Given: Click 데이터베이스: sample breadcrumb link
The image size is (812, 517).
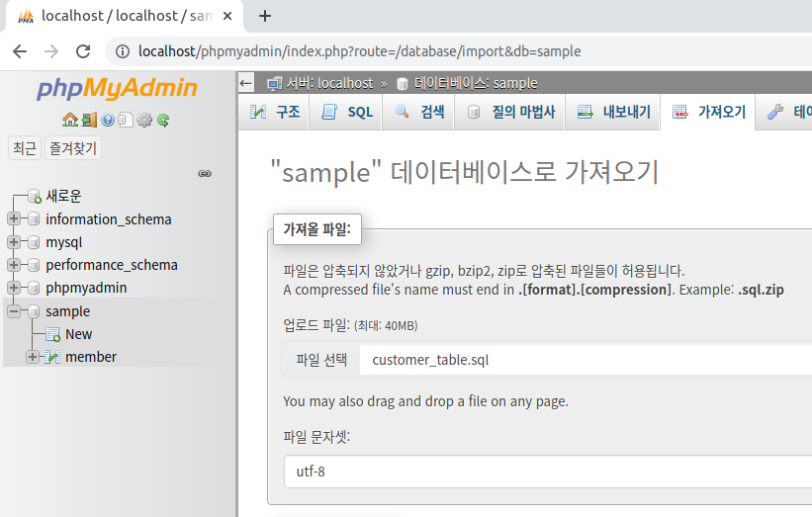Looking at the screenshot, I should click(x=476, y=83).
